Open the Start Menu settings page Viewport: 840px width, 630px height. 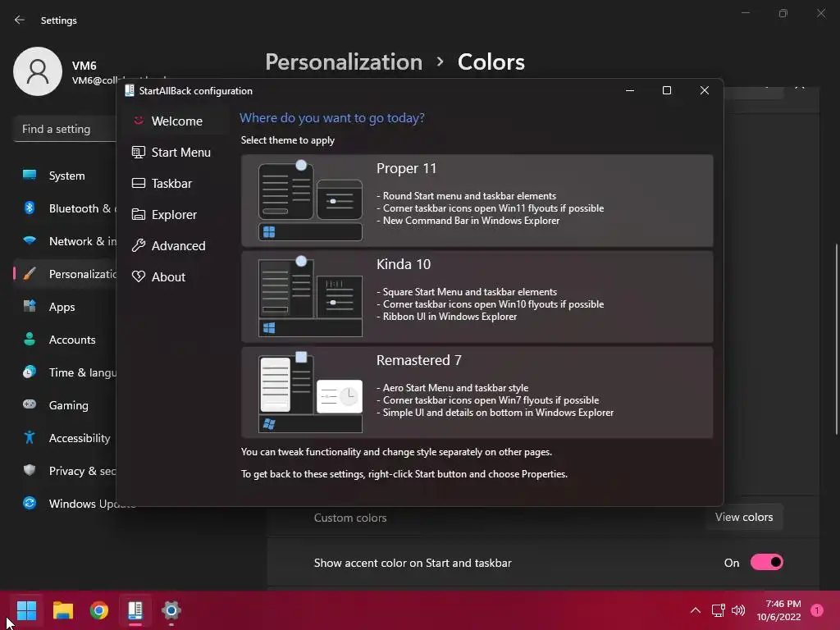pos(175,152)
